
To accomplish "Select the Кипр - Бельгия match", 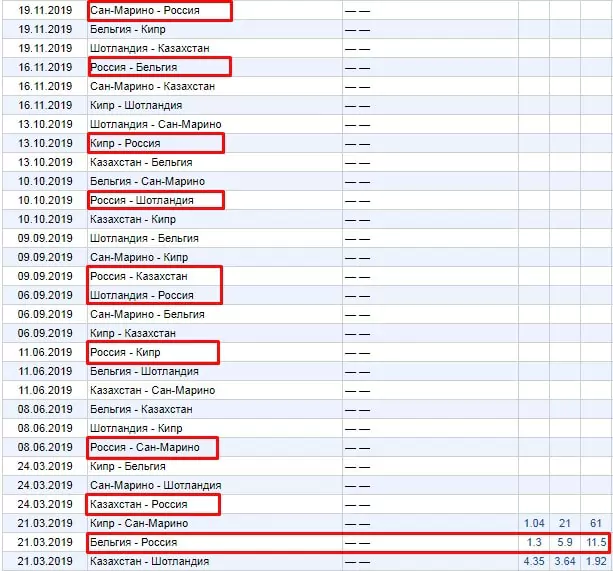I will click(127, 467).
